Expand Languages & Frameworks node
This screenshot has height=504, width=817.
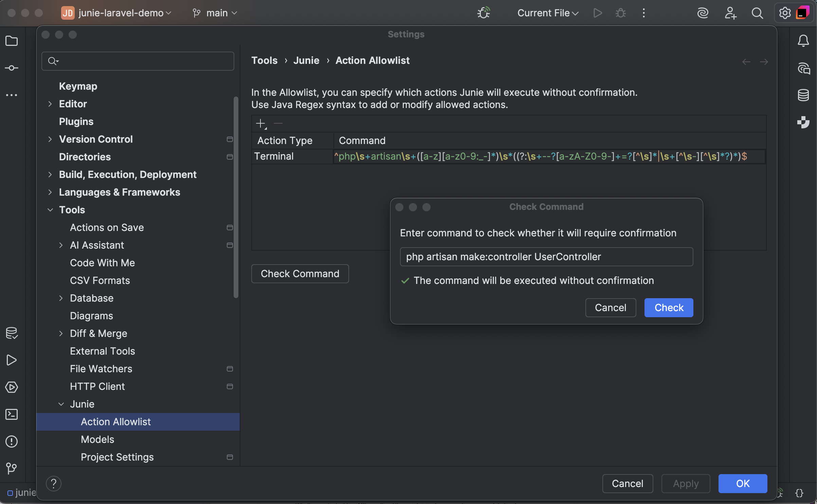point(50,192)
